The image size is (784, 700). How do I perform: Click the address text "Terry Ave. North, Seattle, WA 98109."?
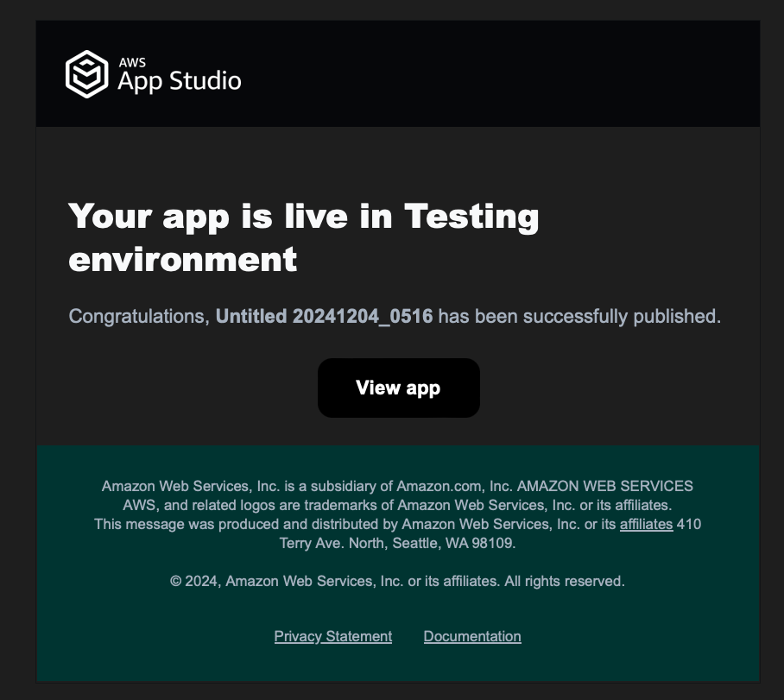pos(397,543)
